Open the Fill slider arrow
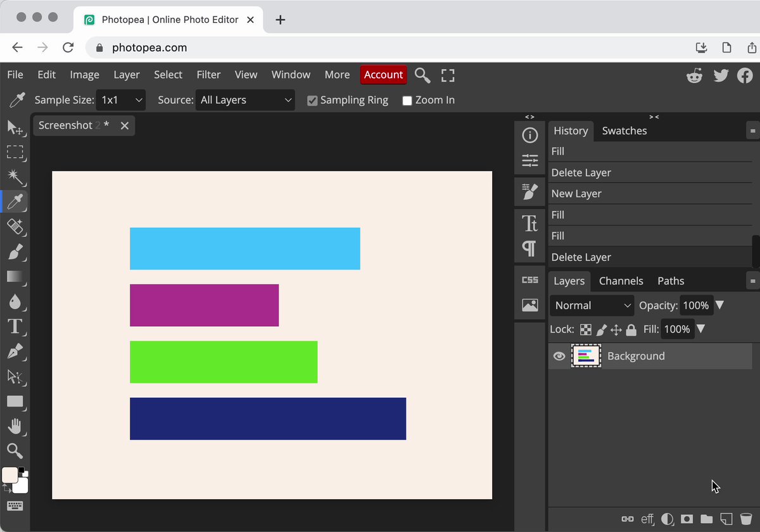The image size is (760, 532). (x=700, y=329)
